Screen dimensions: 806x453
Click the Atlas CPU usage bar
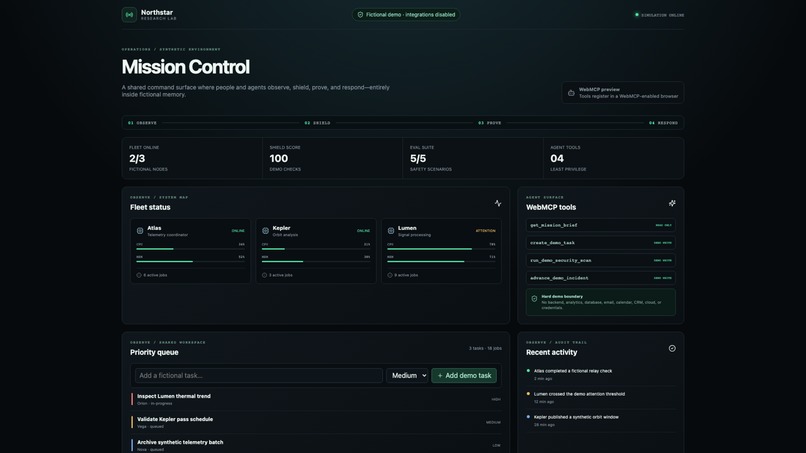pos(190,249)
